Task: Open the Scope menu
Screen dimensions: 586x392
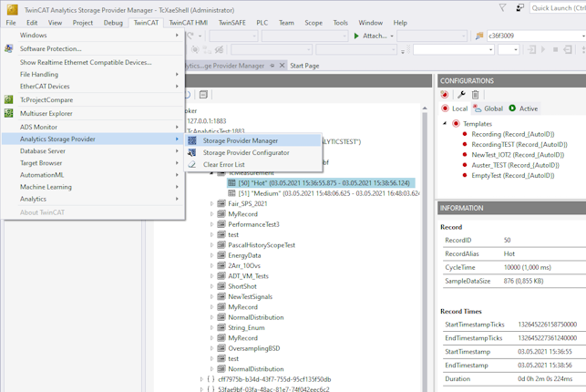Action: pos(314,23)
